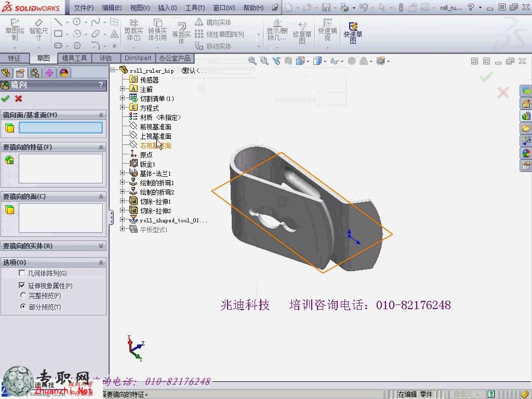Click Linear Sketch Pattern (线性草图阵列)
This screenshot has width=532, height=399.
coord(220,34)
